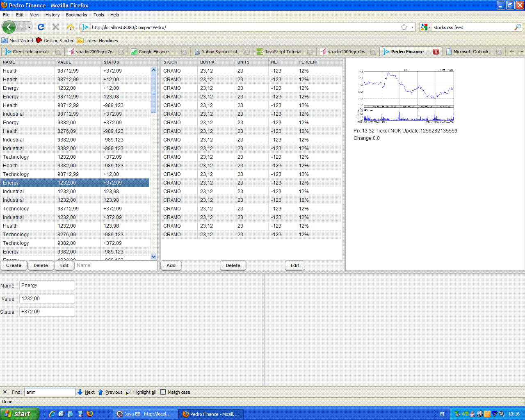Click the Create button below the table

(14, 265)
